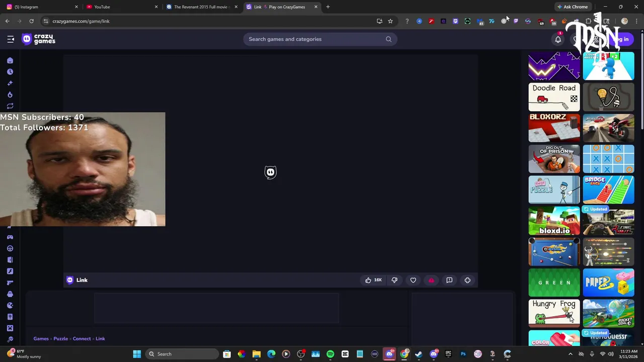Open the steering wheel driving category icon
Viewport: 644px width, 362px height.
[x=10, y=248]
